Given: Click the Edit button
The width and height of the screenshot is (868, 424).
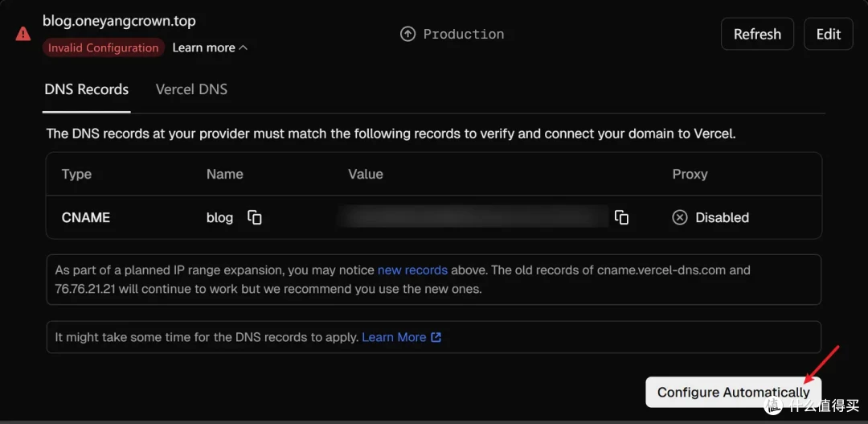Looking at the screenshot, I should coord(829,35).
